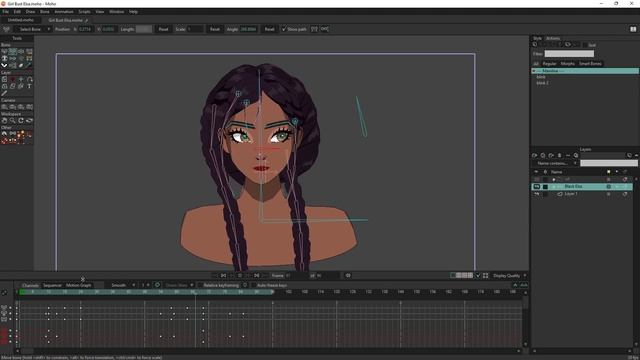Select the eyedropper tool in Layer tools
This screenshot has width=640, height=360.
(x=4, y=93)
